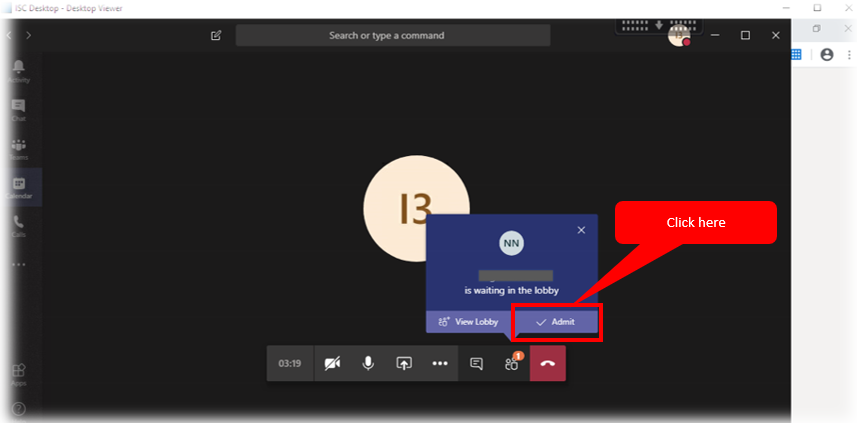Open Calls in the sidebar
The image size is (857, 423).
[19, 226]
